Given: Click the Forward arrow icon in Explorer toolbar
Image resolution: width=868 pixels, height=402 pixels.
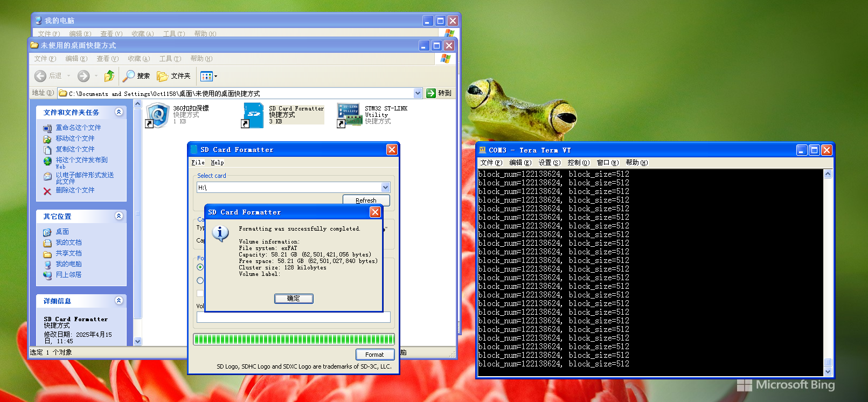Looking at the screenshot, I should 83,76.
